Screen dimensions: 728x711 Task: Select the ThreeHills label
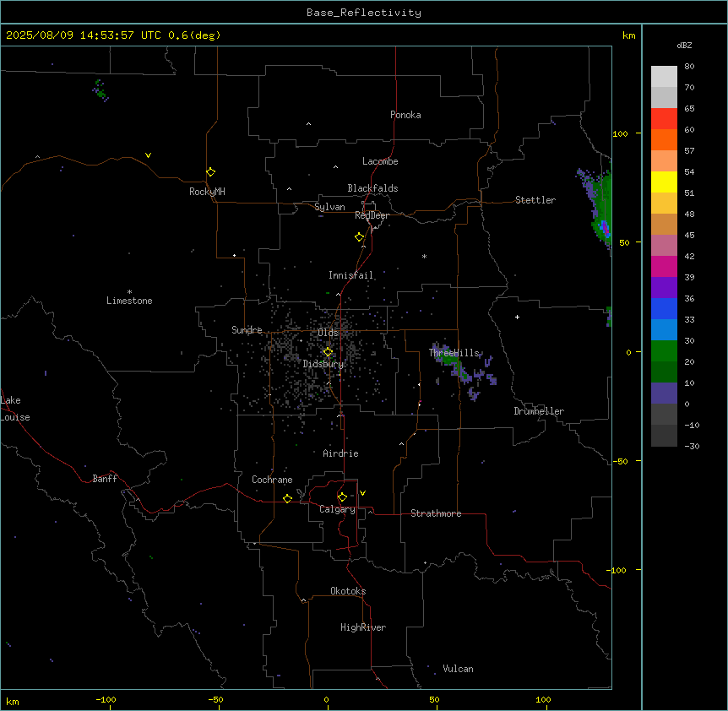[x=454, y=353]
